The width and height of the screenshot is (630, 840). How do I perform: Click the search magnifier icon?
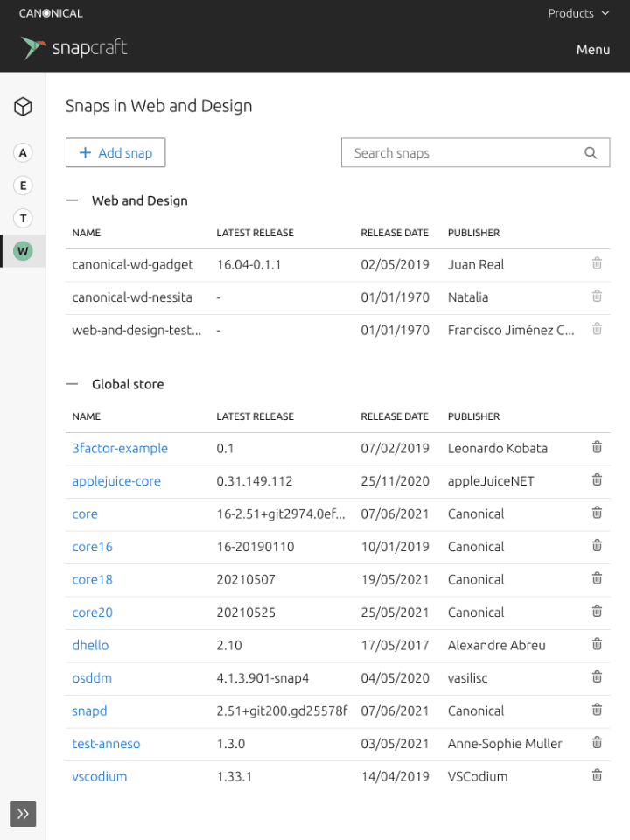tap(591, 152)
